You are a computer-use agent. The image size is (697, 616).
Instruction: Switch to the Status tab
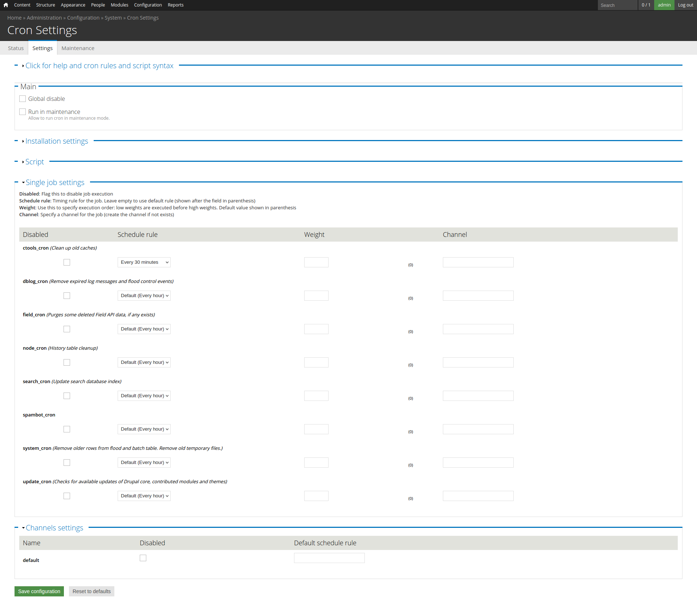pyautogui.click(x=16, y=48)
